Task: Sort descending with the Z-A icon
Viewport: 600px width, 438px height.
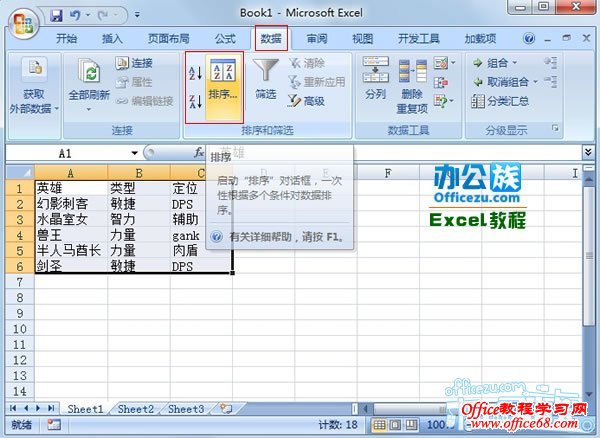Action: click(196, 101)
